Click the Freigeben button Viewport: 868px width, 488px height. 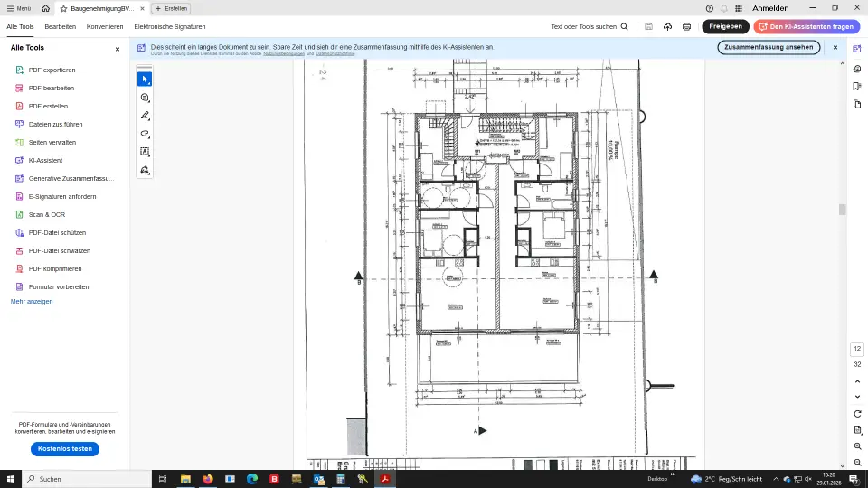(x=725, y=27)
